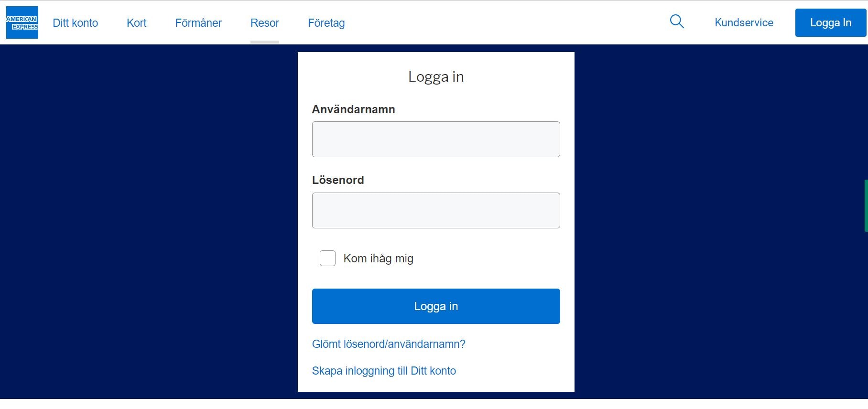Open the search magnifying glass
Image resolution: width=868 pixels, height=409 pixels.
(x=676, y=22)
